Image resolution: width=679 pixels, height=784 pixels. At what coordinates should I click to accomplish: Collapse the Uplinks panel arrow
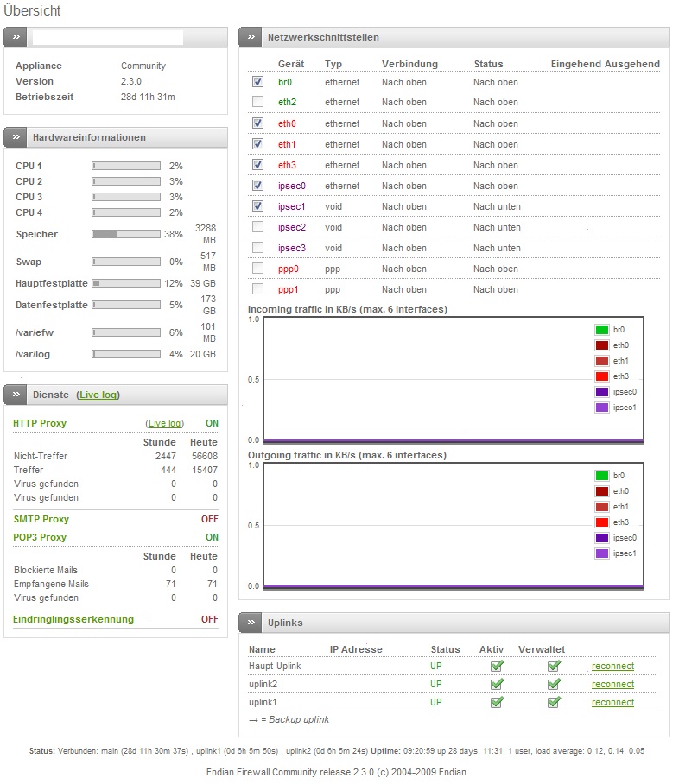[x=251, y=623]
